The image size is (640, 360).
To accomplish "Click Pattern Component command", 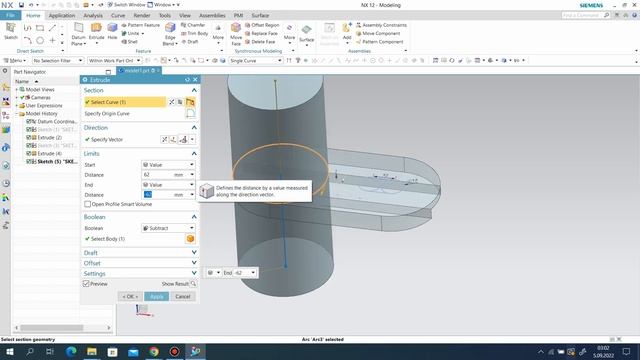I will (380, 42).
